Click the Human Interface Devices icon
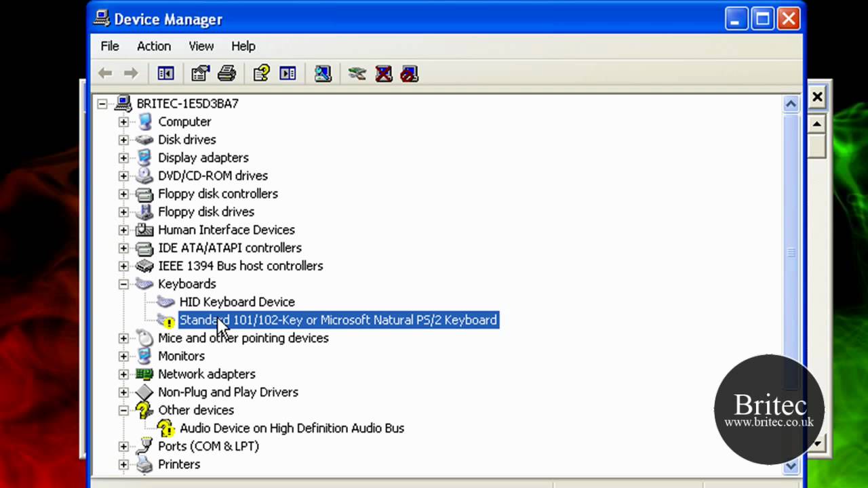The height and width of the screenshot is (488, 868). coord(144,230)
